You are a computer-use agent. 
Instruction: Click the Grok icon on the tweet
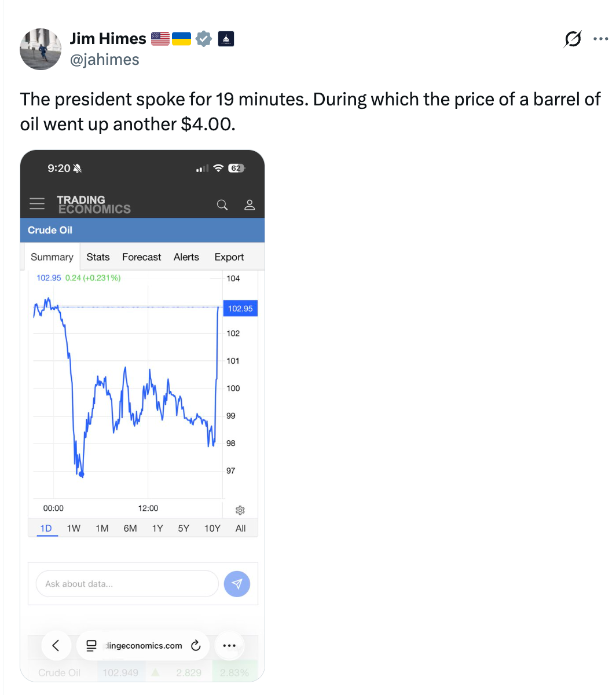[x=573, y=39]
